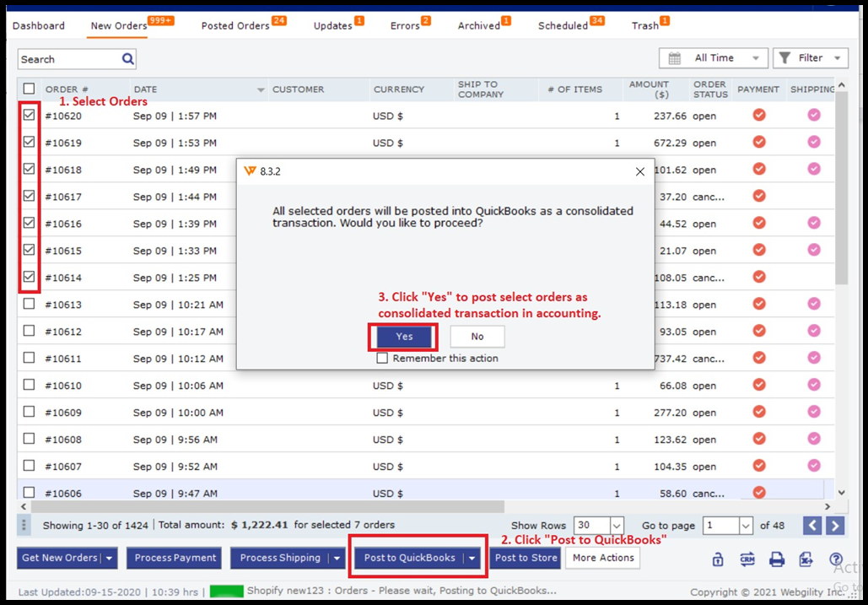The width and height of the screenshot is (868, 605).
Task: Select order #10613 checkbox
Action: [30, 304]
